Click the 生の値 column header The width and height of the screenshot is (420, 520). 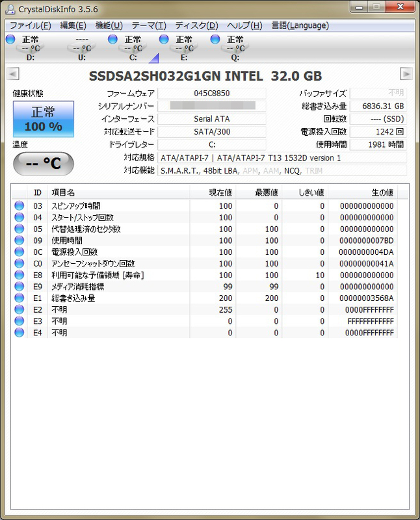363,192
